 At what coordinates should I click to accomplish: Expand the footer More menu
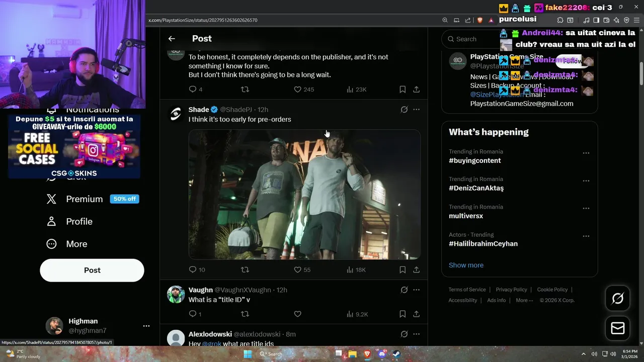[524, 300]
